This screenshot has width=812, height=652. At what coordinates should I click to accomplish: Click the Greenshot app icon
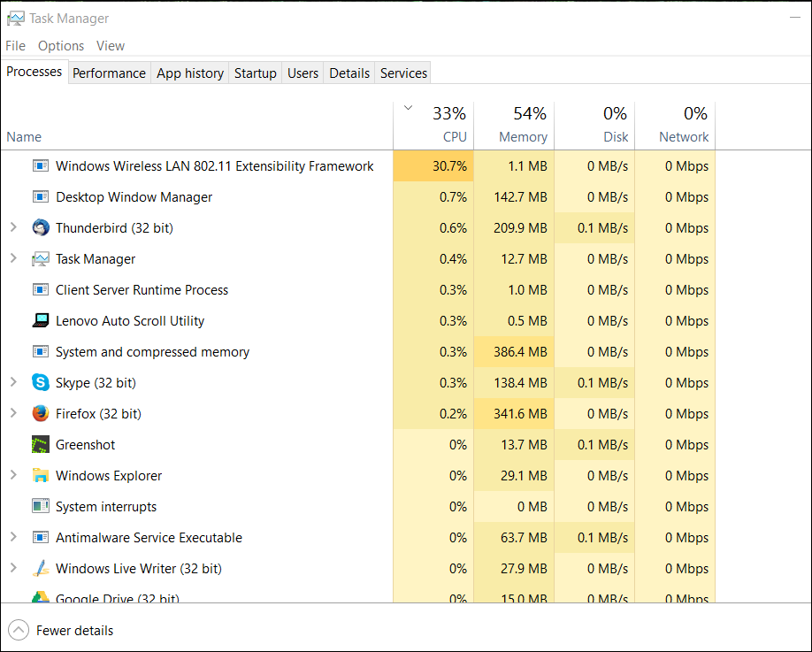tap(41, 444)
